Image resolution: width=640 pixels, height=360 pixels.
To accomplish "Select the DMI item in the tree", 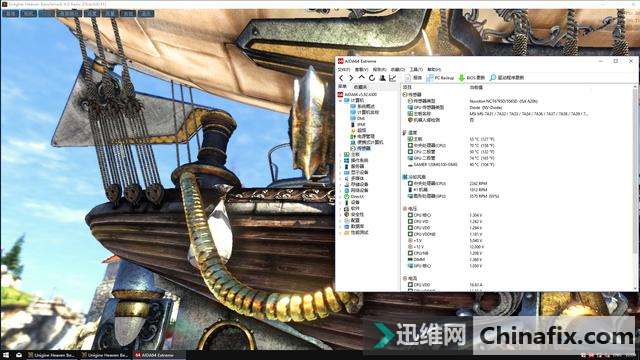I will [x=358, y=118].
